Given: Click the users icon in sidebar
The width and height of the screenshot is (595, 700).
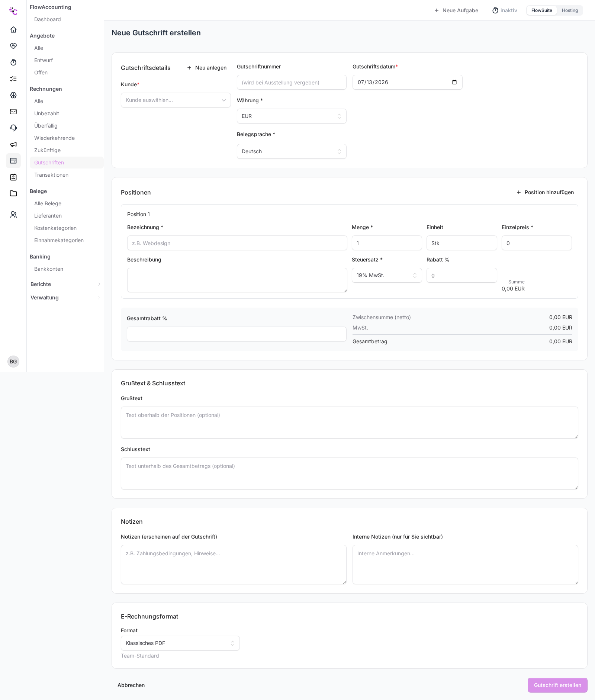Looking at the screenshot, I should (x=13, y=215).
